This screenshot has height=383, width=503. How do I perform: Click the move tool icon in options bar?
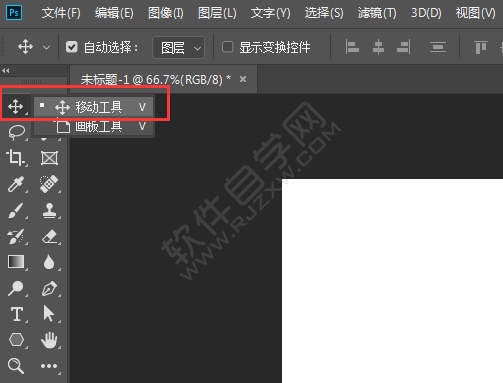[x=25, y=47]
